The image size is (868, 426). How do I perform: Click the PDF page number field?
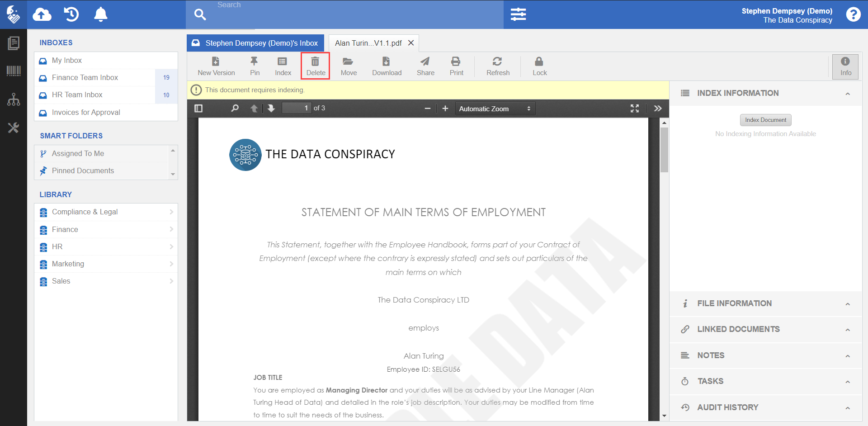297,108
